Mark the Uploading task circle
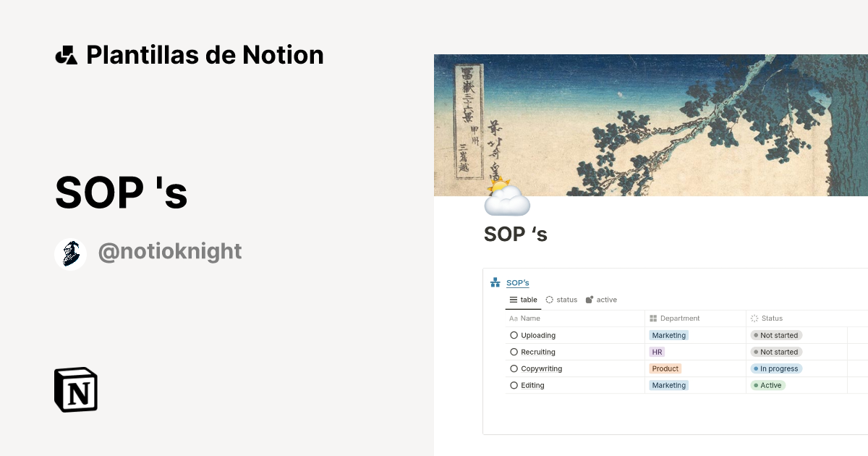Viewport: 868px width, 456px height. (513, 335)
